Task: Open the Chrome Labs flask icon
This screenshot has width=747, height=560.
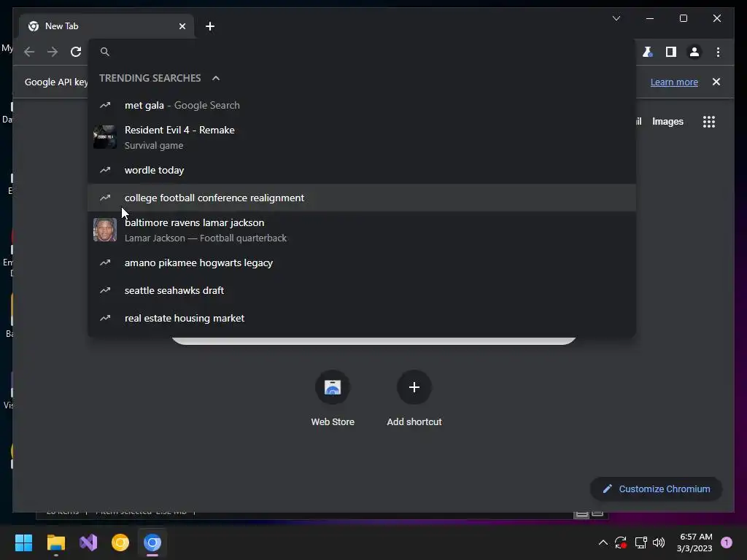Action: tap(648, 52)
